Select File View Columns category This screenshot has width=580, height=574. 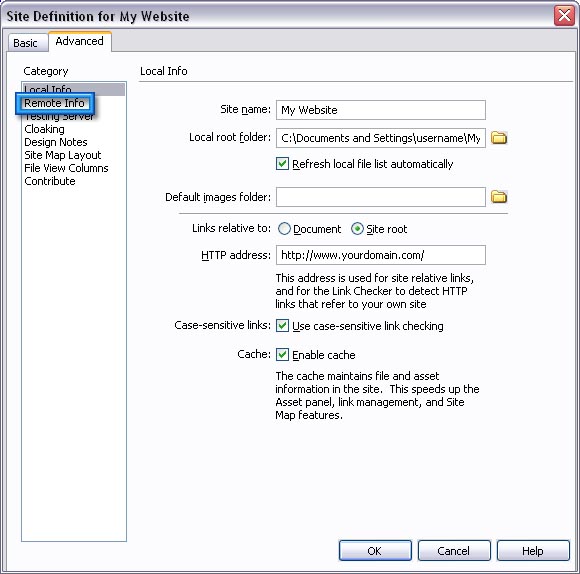click(66, 168)
